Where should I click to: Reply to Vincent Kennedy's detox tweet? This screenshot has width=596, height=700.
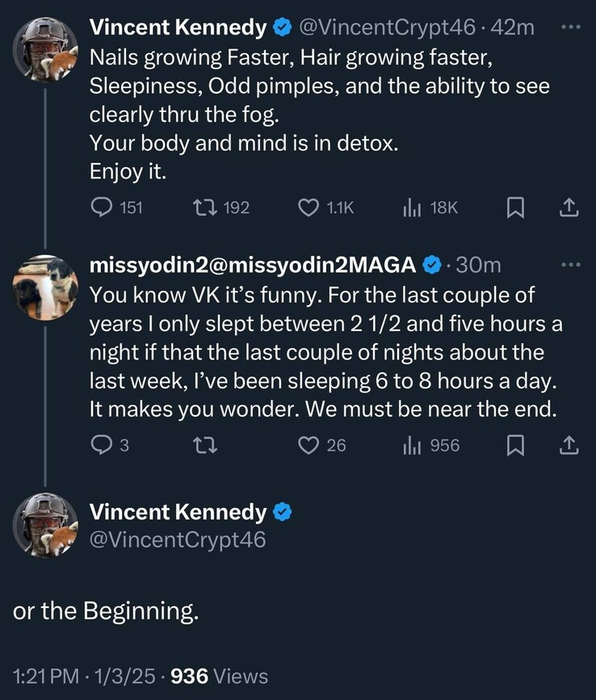(x=102, y=207)
